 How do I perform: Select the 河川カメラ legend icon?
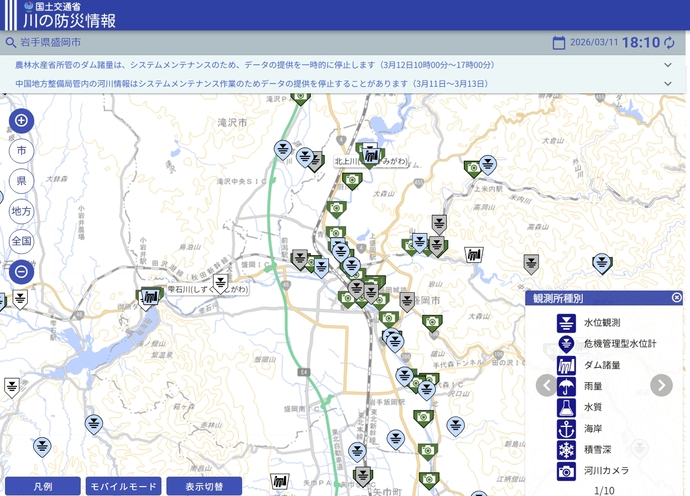point(567,471)
